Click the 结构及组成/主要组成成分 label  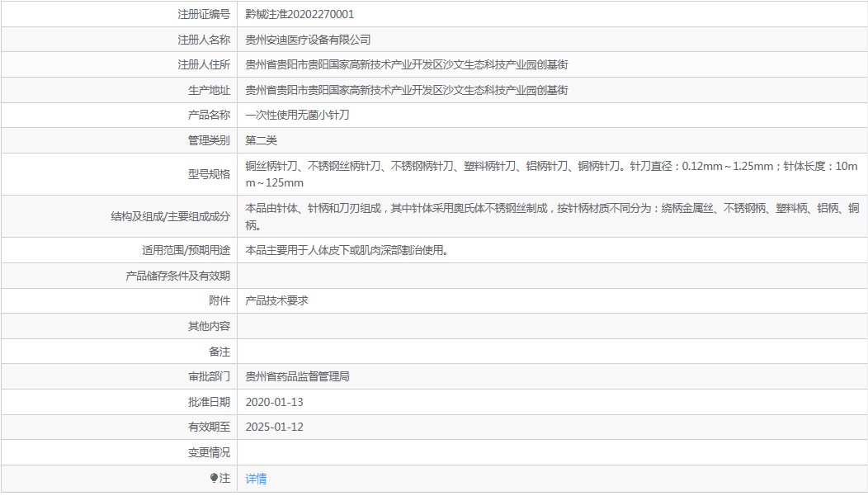tap(171, 216)
